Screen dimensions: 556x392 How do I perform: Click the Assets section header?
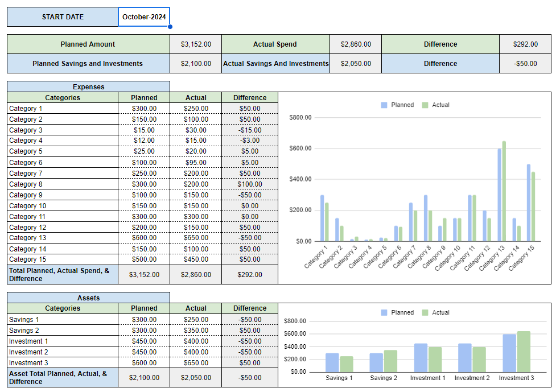87,297
